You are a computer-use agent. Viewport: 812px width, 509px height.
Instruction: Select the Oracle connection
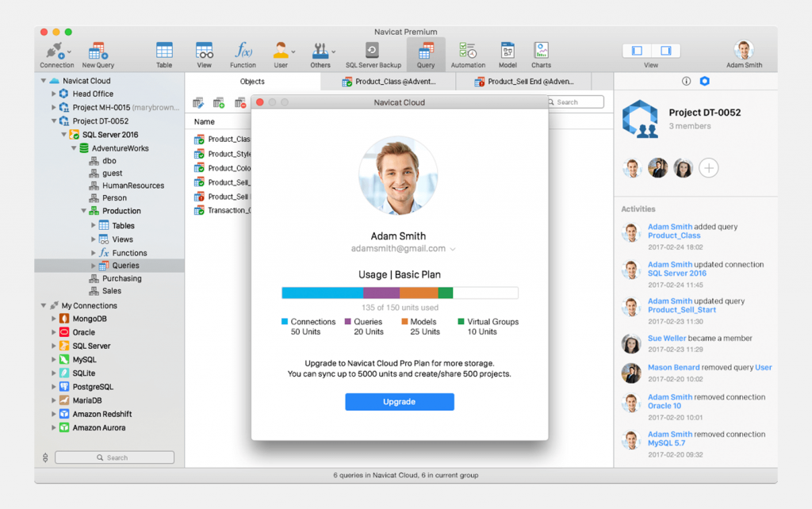coord(83,332)
